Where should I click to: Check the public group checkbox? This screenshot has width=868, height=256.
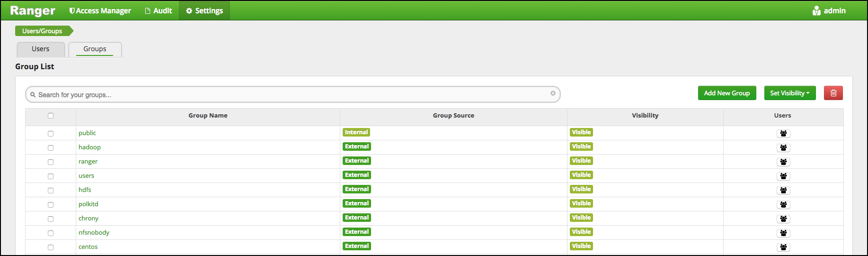coord(51,134)
